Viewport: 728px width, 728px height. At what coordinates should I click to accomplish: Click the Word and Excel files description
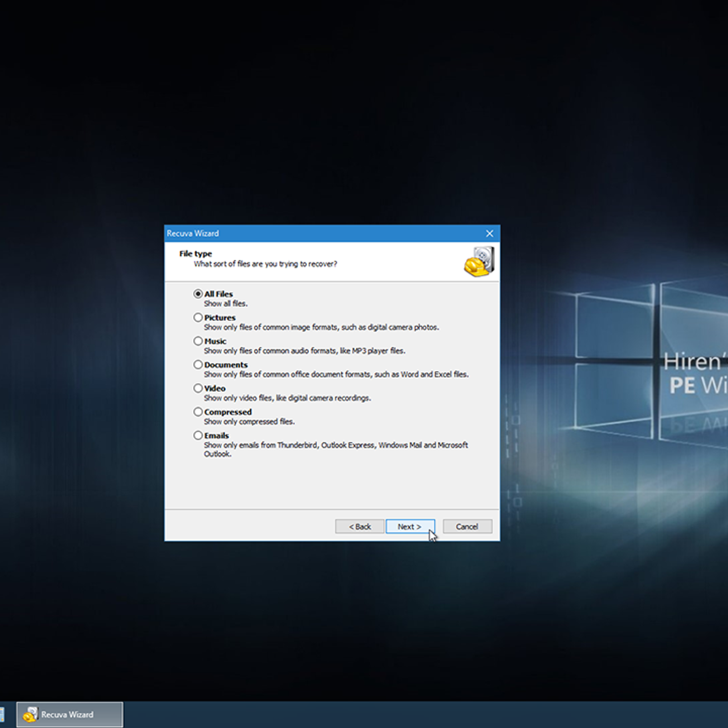pyautogui.click(x=336, y=374)
